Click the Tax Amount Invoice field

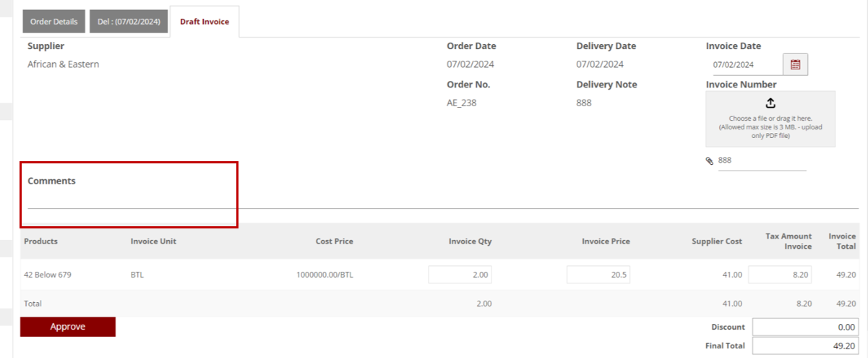pos(780,275)
